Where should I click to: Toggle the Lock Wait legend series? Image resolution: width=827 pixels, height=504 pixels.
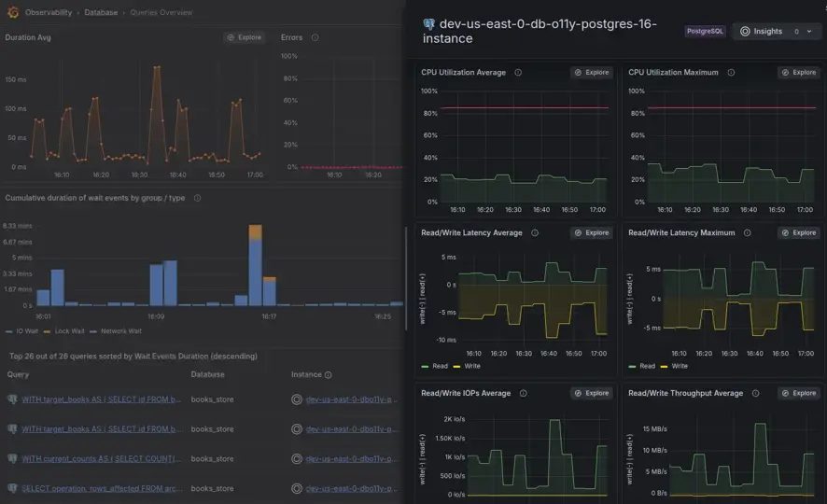[63, 331]
